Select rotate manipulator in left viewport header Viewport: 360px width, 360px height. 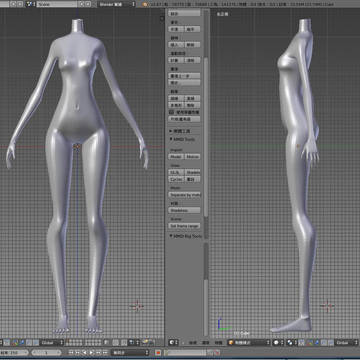(29, 342)
